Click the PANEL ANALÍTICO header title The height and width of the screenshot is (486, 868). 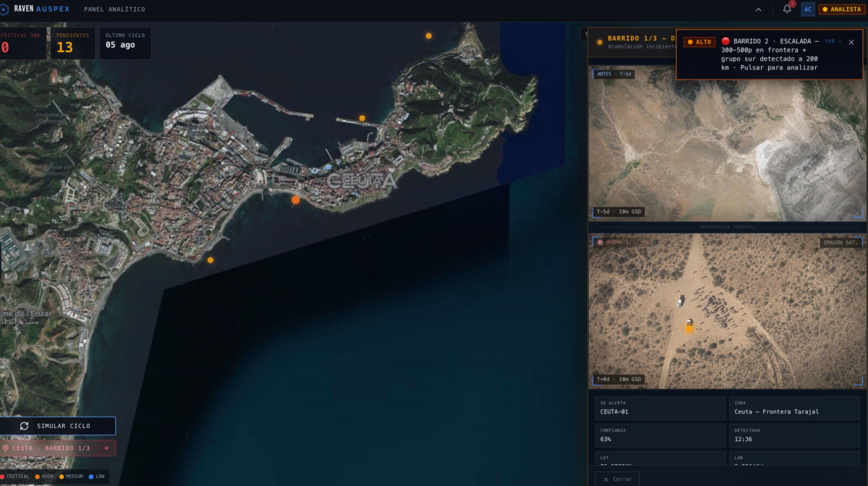pyautogui.click(x=114, y=9)
